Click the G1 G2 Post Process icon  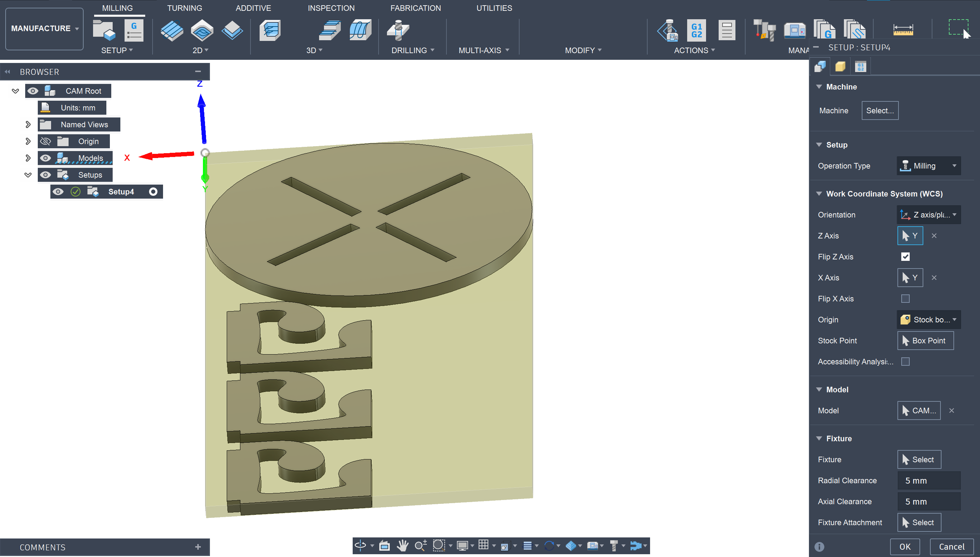(696, 30)
